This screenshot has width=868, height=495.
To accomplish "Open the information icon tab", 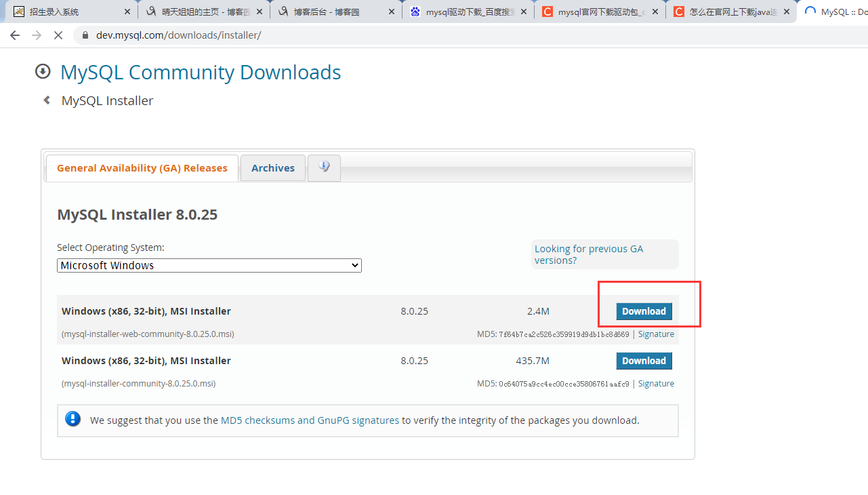I will point(324,167).
